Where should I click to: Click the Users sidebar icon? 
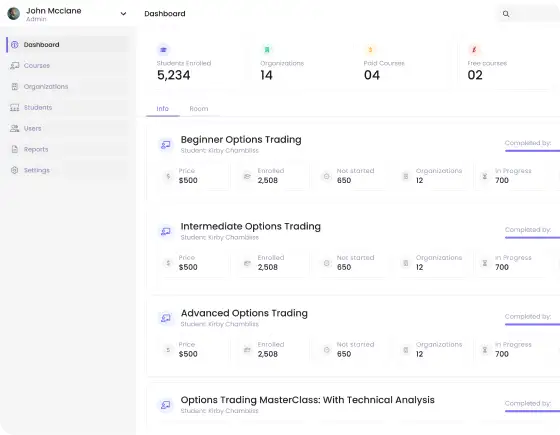pyautogui.click(x=15, y=128)
